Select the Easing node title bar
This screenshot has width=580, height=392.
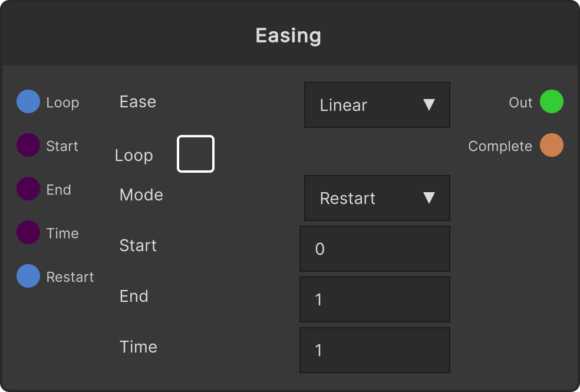(290, 34)
